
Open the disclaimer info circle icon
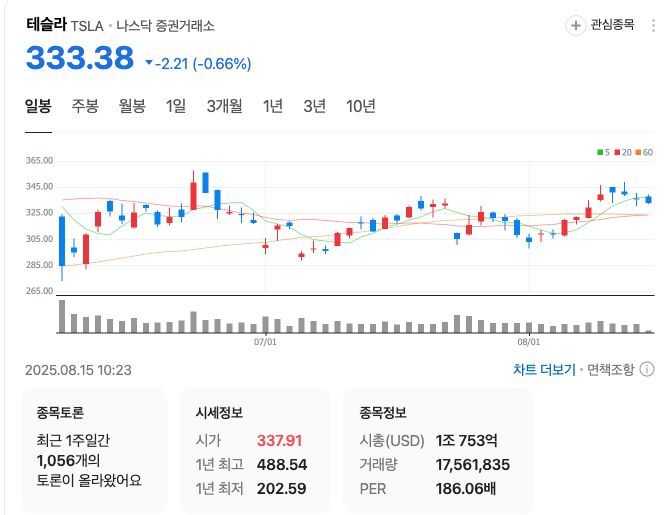tap(647, 369)
